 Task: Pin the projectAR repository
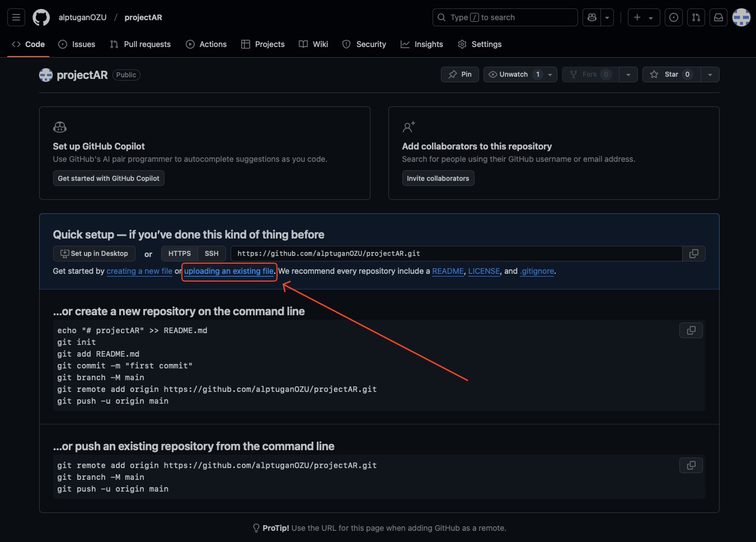click(x=460, y=74)
